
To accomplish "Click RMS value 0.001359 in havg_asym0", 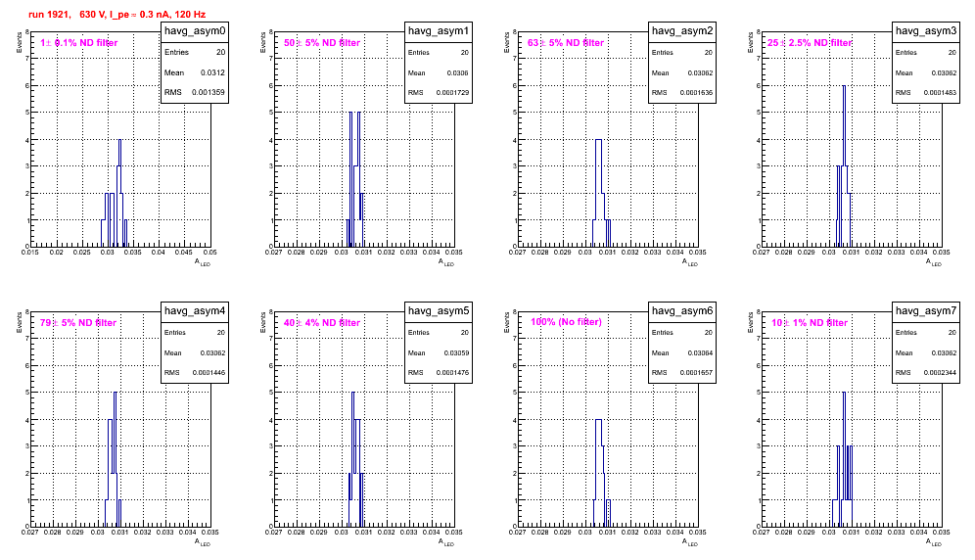I will pyautogui.click(x=209, y=93).
